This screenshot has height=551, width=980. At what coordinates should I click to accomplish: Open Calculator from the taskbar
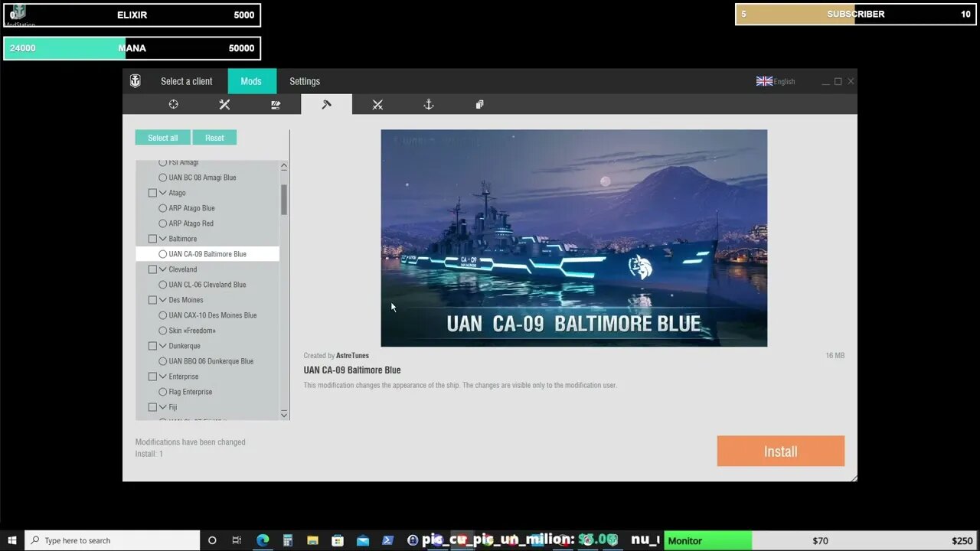[x=288, y=540]
